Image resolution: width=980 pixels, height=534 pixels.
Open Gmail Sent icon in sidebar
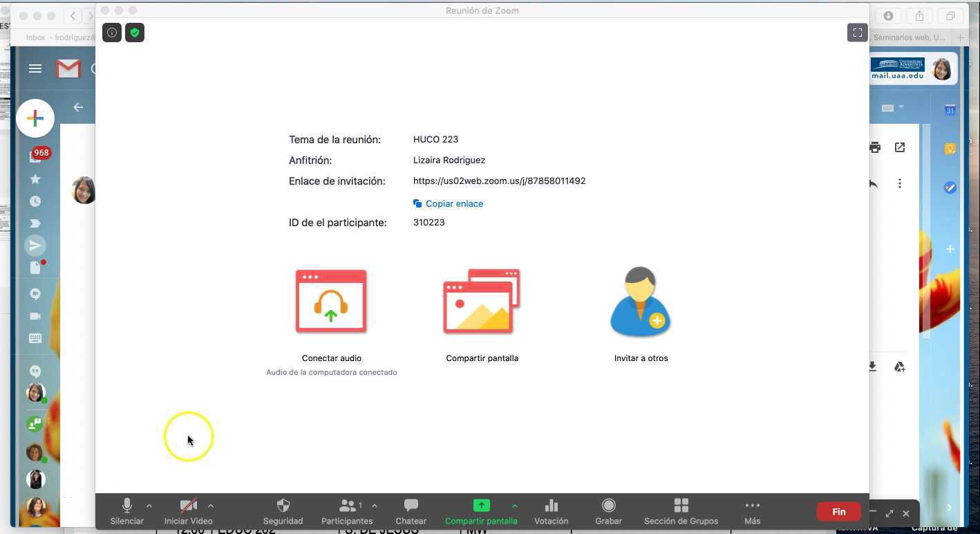coord(35,246)
